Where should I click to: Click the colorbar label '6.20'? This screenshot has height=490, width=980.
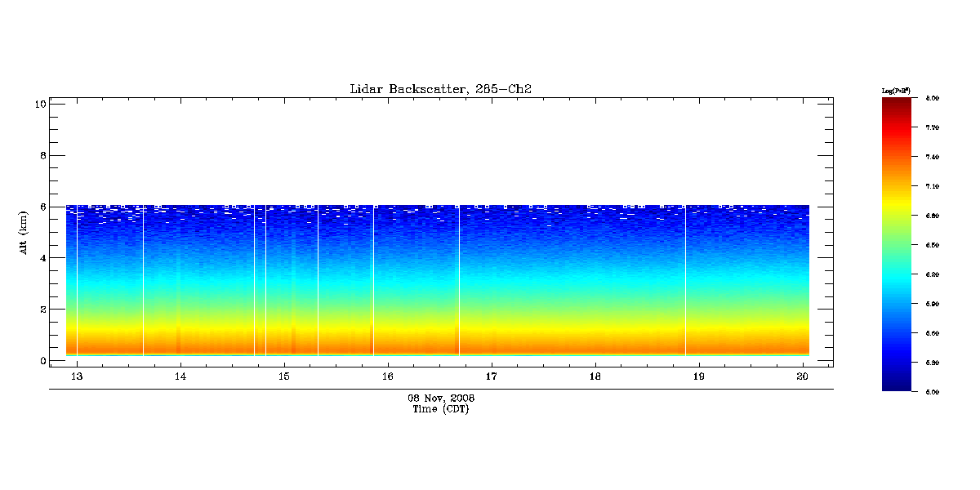[933, 274]
